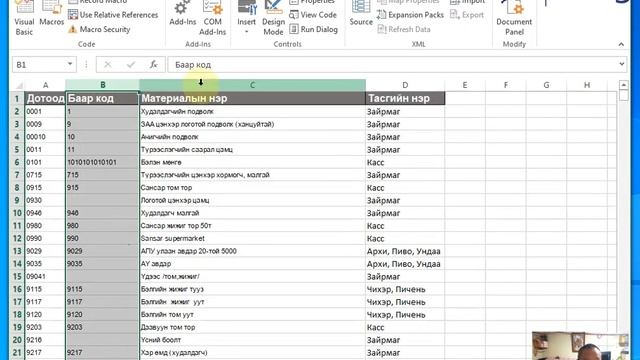Click View Code button
Screen dimensions: 640x360
point(313,15)
